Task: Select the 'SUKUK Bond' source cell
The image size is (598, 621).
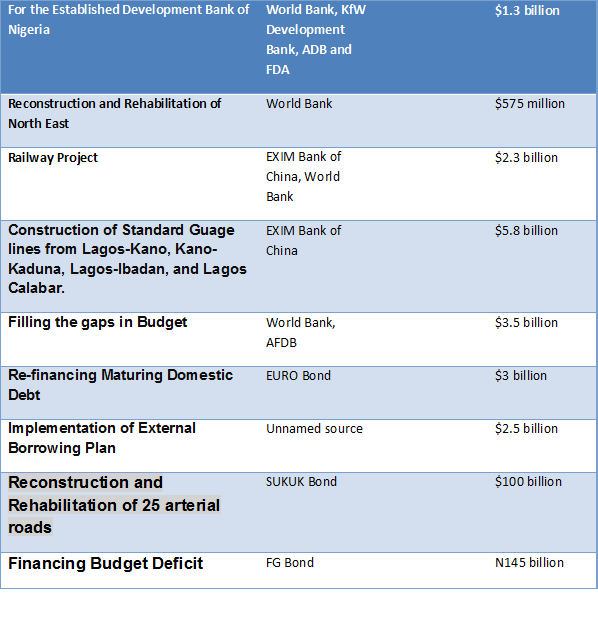Action: [301, 482]
